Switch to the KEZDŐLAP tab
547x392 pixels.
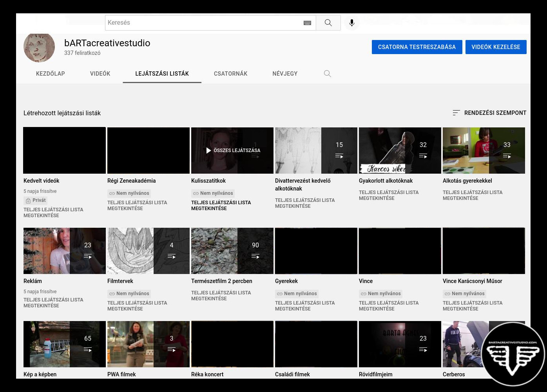51,74
